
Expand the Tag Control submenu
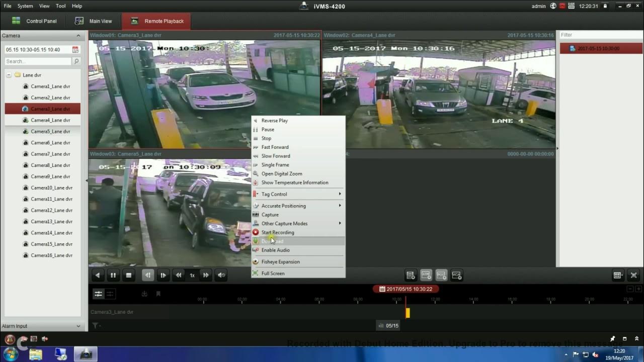tap(298, 194)
